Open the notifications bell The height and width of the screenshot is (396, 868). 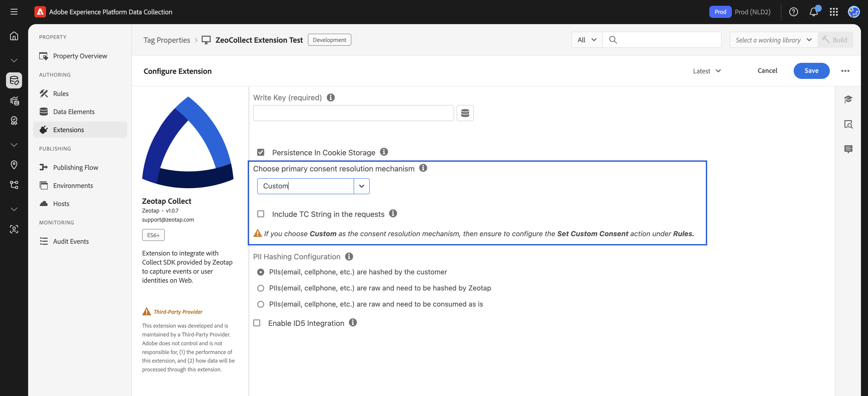814,12
